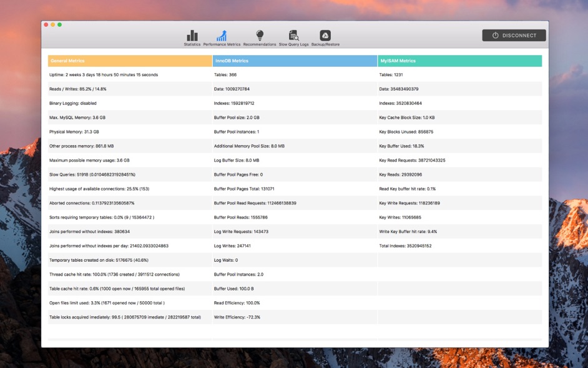Click the MyISAM Metrics column header
This screenshot has height=368, width=588.
point(460,61)
